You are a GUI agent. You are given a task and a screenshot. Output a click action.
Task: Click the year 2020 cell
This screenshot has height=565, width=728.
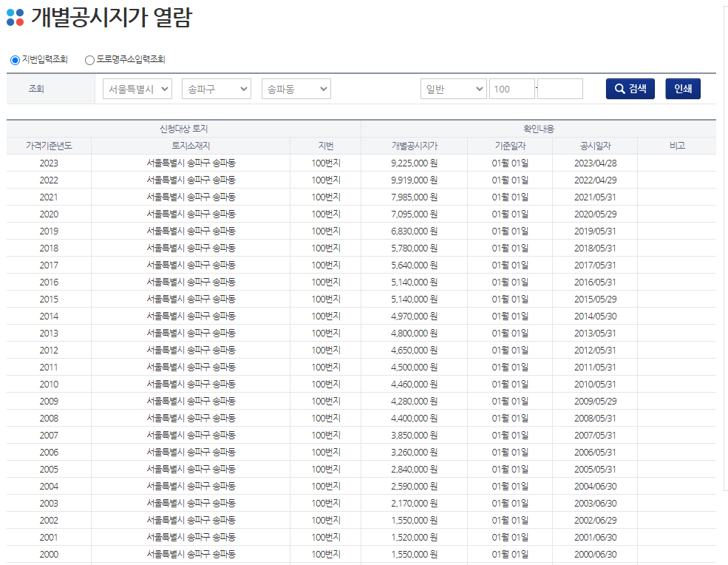pyautogui.click(x=49, y=214)
